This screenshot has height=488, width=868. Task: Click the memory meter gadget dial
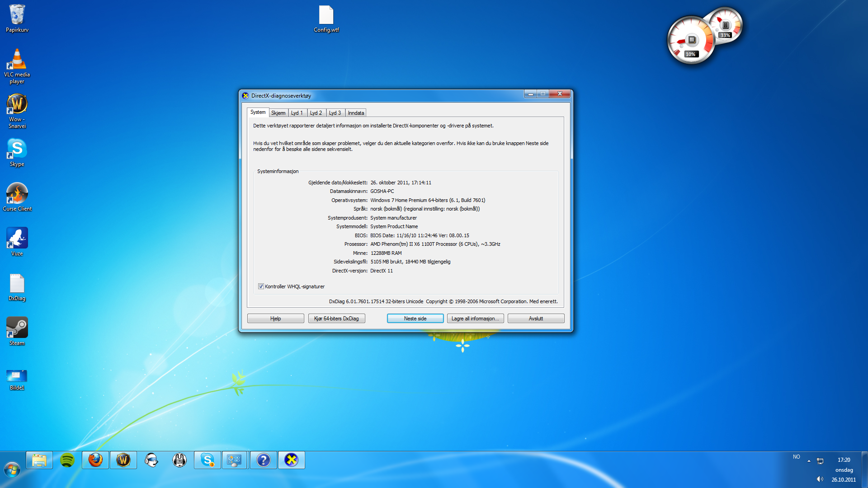point(726,25)
